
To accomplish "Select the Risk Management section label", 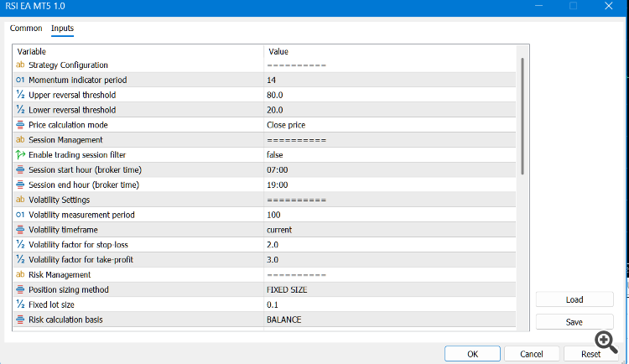I will point(60,274).
